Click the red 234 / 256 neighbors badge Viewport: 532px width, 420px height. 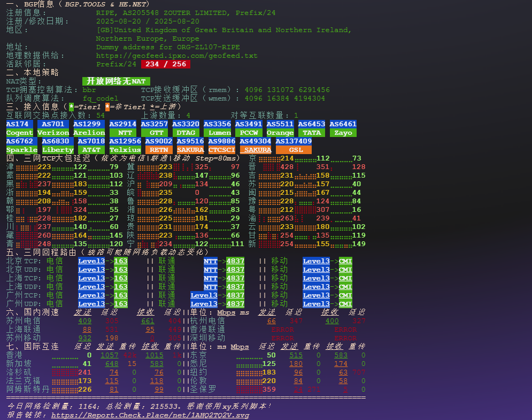(166, 64)
